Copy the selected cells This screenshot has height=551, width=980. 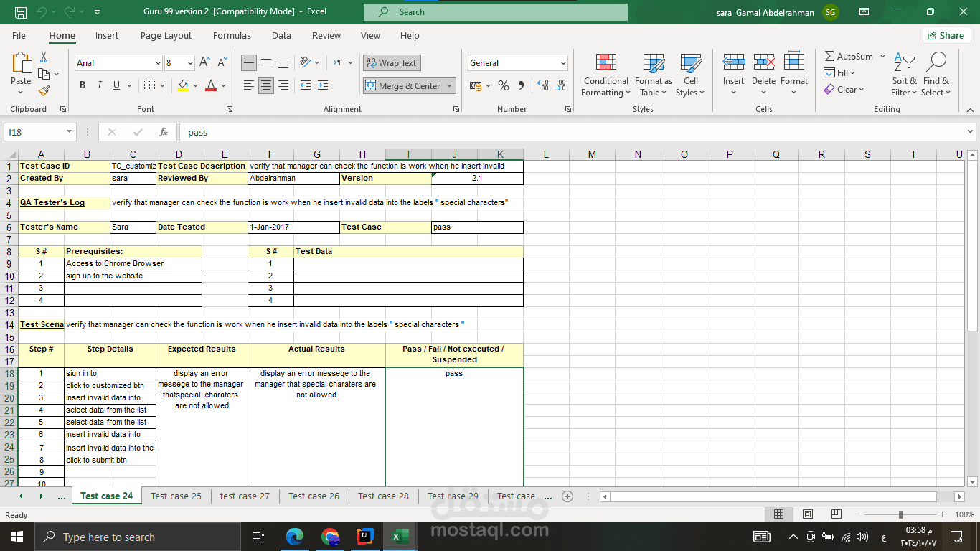click(x=44, y=74)
